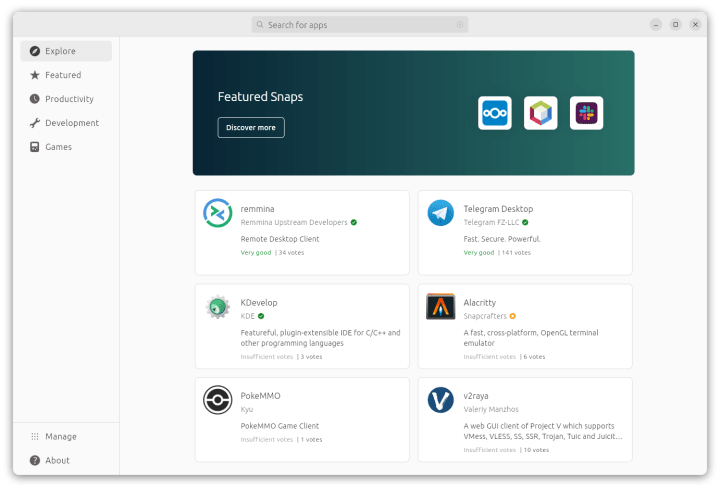Click 'Very good' rating on Telegram card
The image size is (720, 490).
pos(478,253)
